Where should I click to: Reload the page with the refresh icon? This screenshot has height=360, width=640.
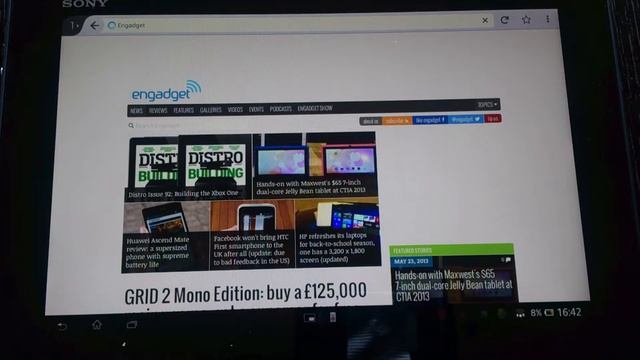(x=505, y=20)
